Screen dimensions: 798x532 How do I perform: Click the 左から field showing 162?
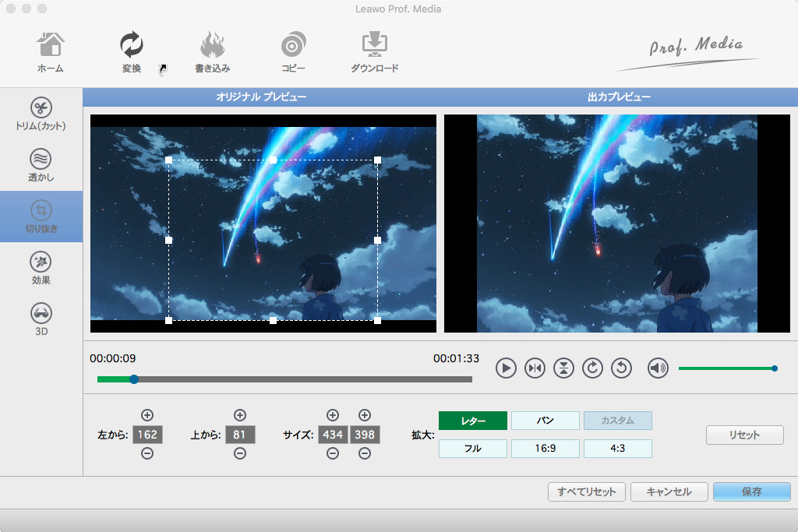coord(147,435)
